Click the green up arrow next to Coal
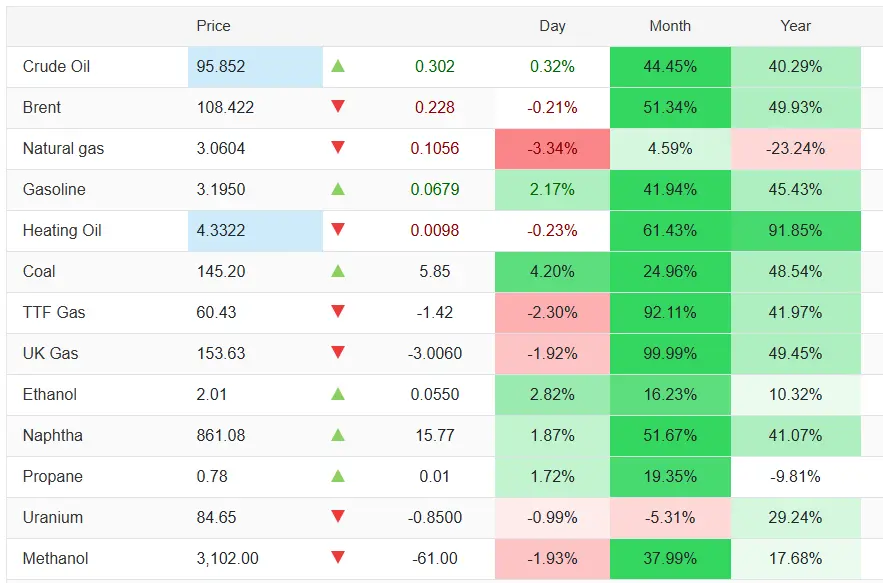The height and width of the screenshot is (583, 883). tap(338, 271)
